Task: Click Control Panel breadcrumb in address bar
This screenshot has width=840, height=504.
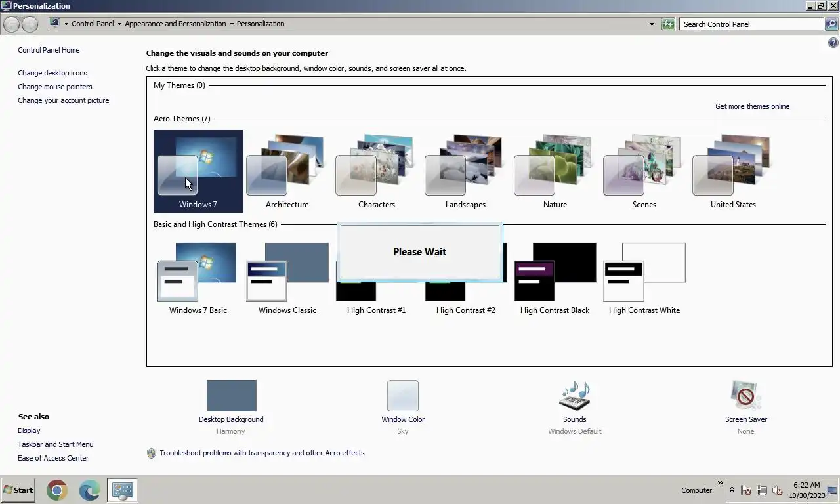Action: pyautogui.click(x=93, y=24)
